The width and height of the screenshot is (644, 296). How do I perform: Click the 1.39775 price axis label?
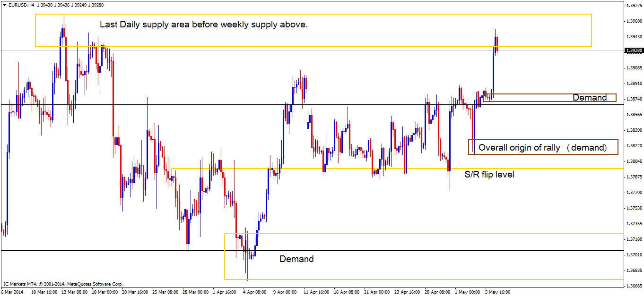[634, 6]
